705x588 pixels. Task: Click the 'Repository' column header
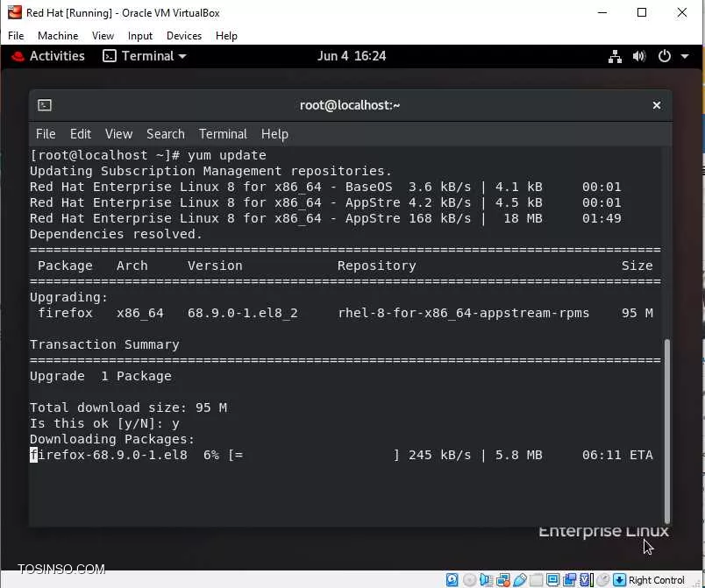[x=377, y=266]
